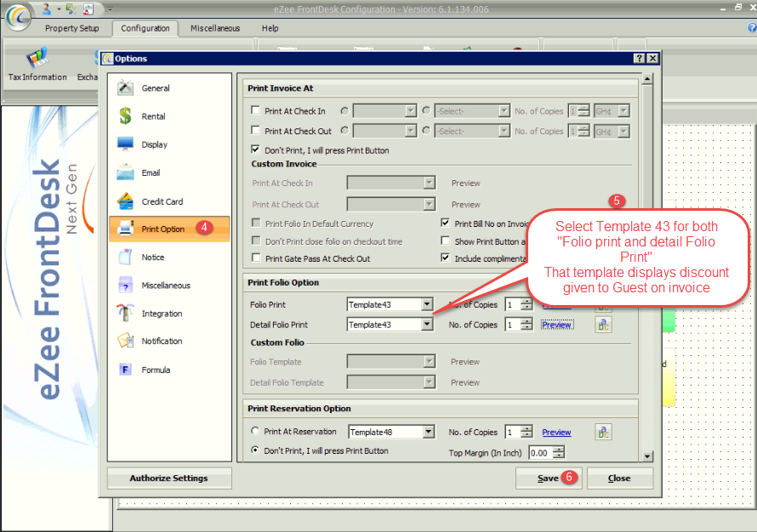This screenshot has height=532, width=757.
Task: Open the Display settings section
Action: pyautogui.click(x=154, y=144)
